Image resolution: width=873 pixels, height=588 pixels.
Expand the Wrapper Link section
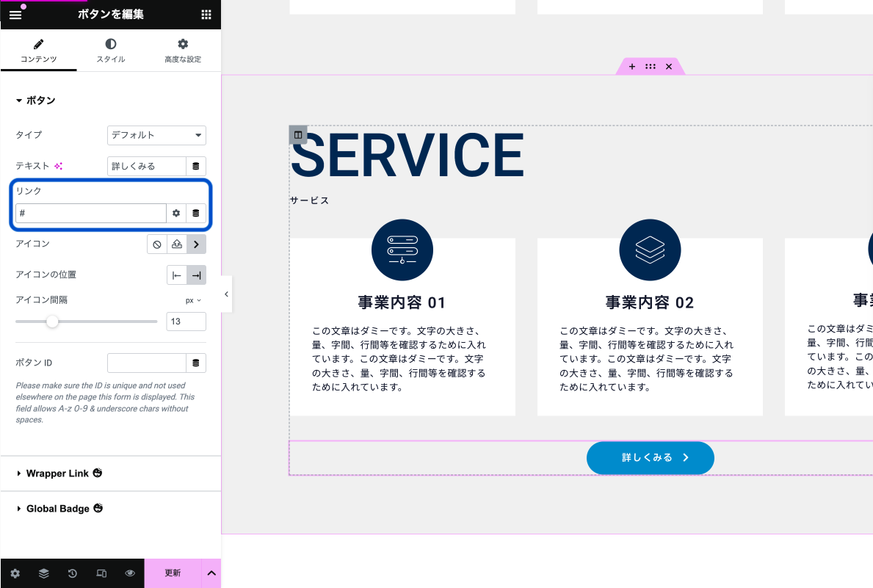[57, 473]
